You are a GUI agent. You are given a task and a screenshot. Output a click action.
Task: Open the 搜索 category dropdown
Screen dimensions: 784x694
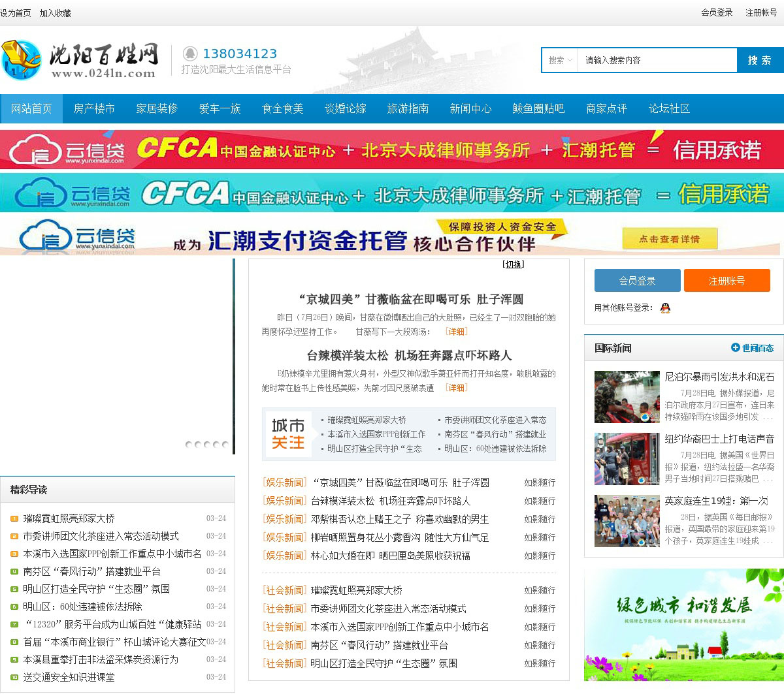coord(560,60)
